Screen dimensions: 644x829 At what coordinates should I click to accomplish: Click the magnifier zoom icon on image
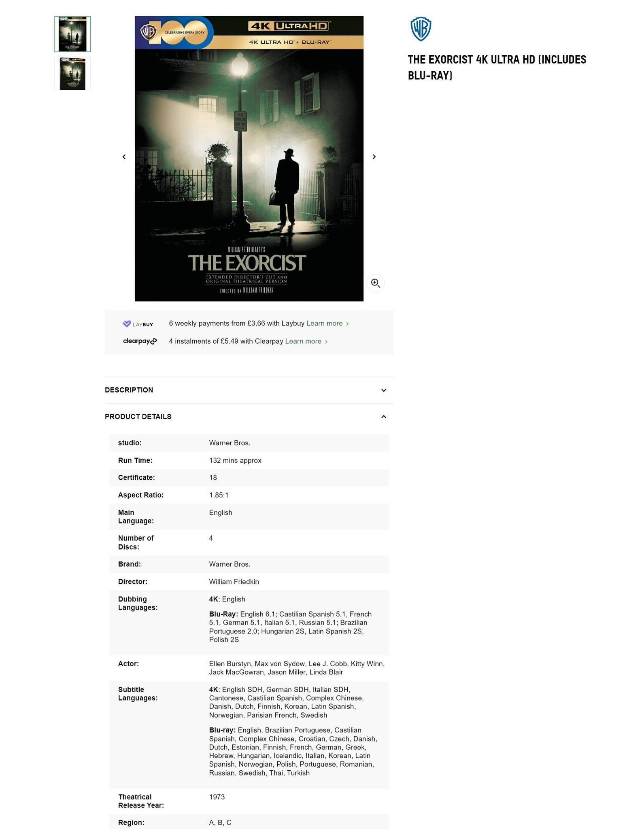coord(375,283)
